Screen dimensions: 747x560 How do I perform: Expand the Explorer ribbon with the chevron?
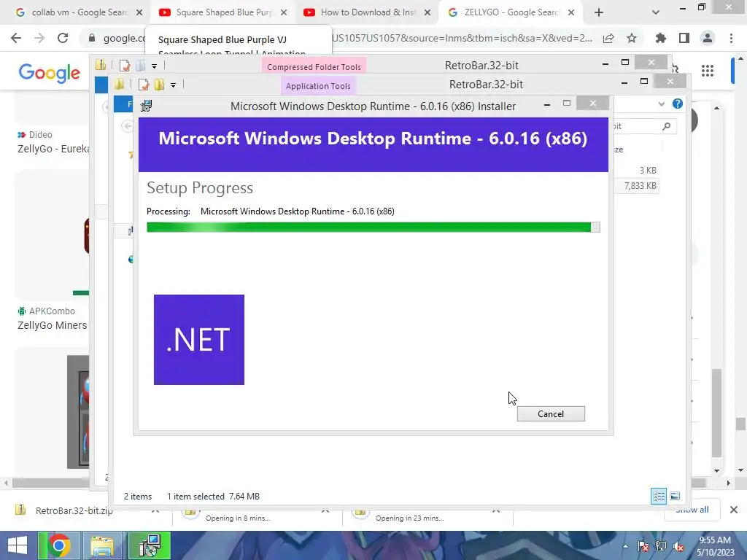[x=661, y=104]
